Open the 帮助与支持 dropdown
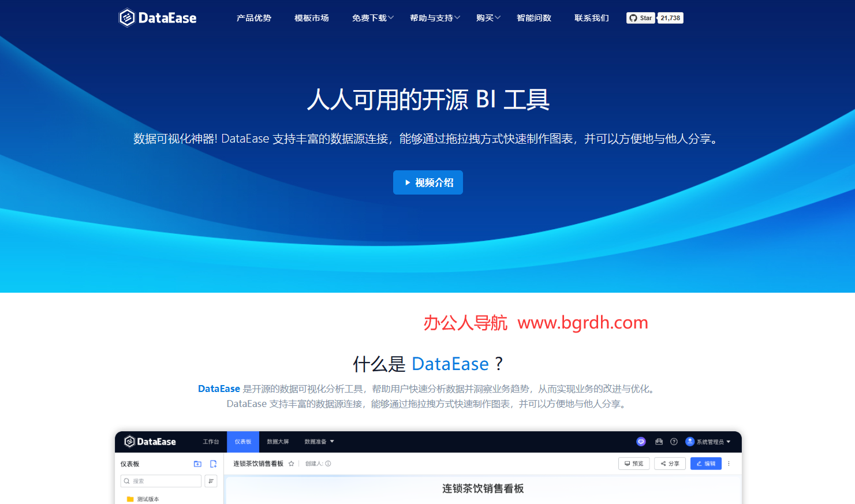Viewport: 855px width, 504px height. (432, 18)
